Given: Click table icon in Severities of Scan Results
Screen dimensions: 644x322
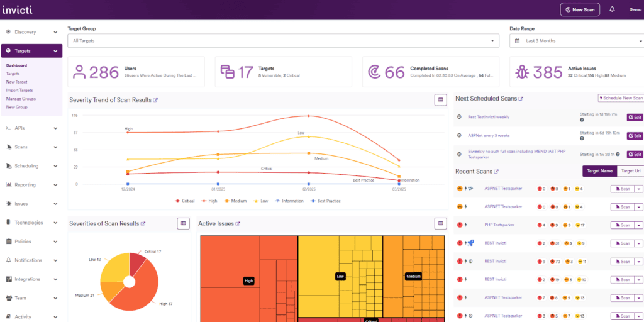Looking at the screenshot, I should point(183,223).
